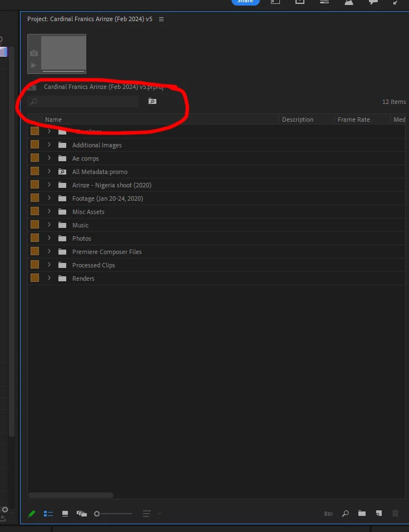The image size is (409, 532).
Task: Sort by the Name column header
Action: pos(160,120)
